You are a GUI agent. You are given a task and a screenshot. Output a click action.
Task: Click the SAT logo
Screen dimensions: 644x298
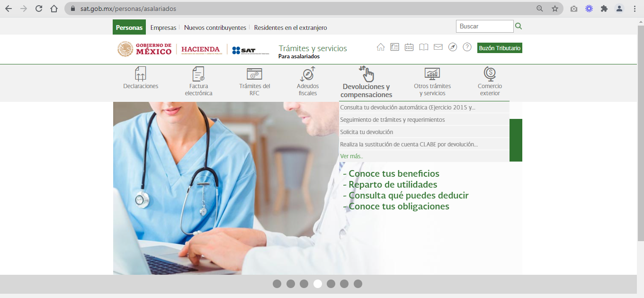[x=251, y=50]
